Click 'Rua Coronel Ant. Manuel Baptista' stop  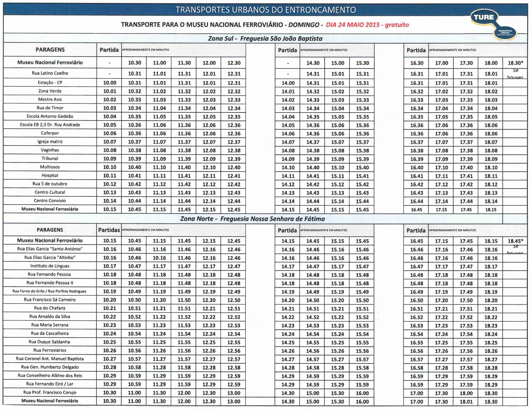click(50, 359)
